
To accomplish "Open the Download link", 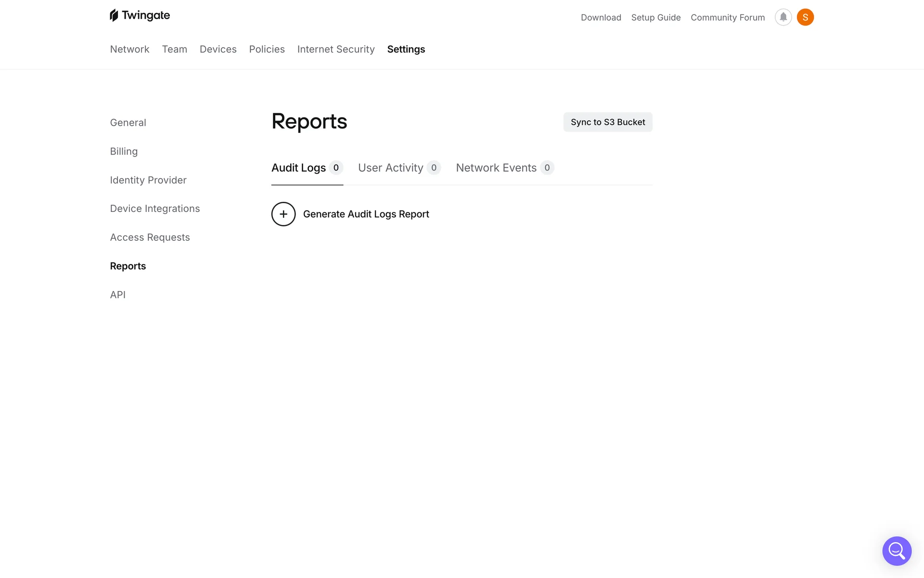I will point(601,17).
